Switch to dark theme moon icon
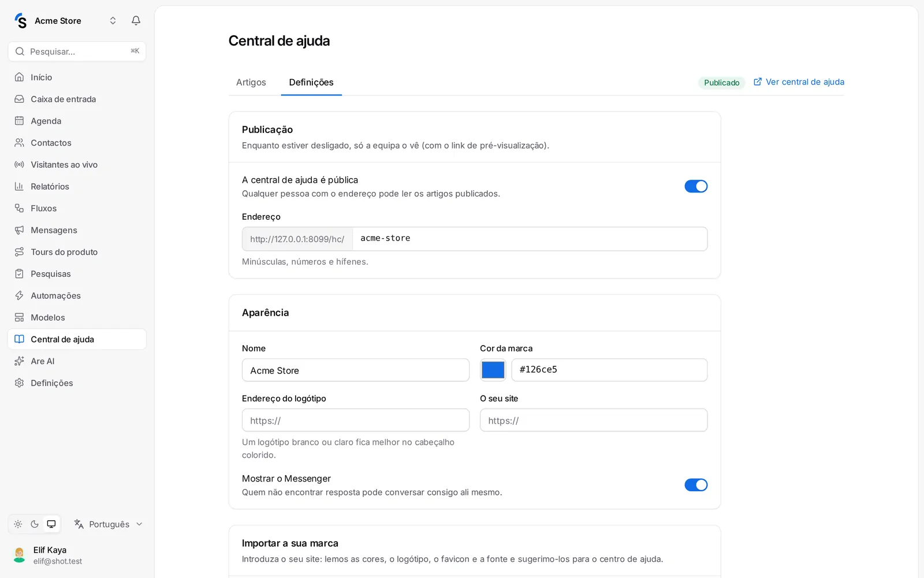This screenshot has height=578, width=924. coord(35,524)
